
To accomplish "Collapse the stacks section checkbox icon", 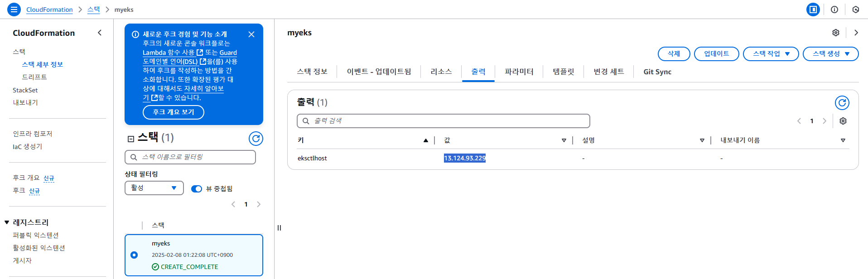I will 131,139.
